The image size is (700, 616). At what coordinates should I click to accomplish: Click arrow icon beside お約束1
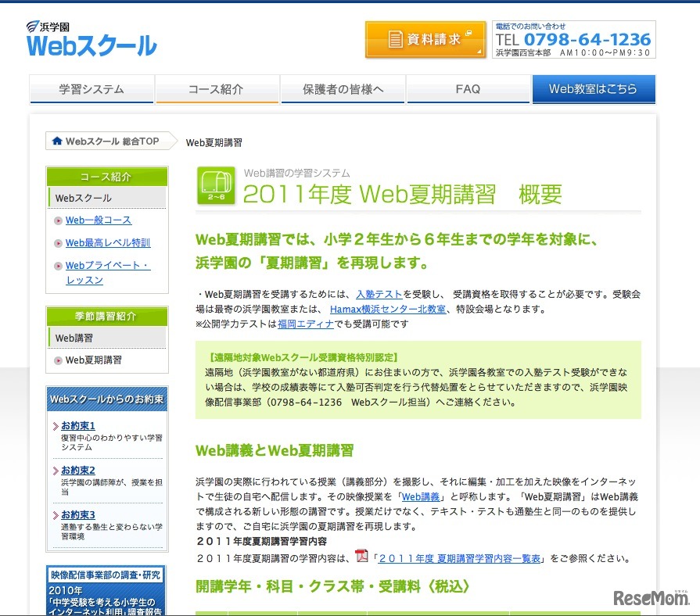pos(56,426)
